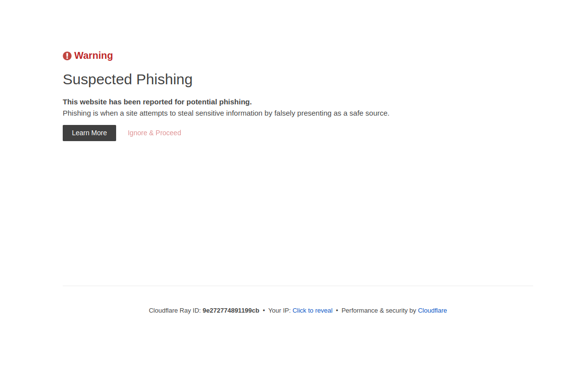
Task: Click the bold phishing report statement
Action: pos(157,101)
